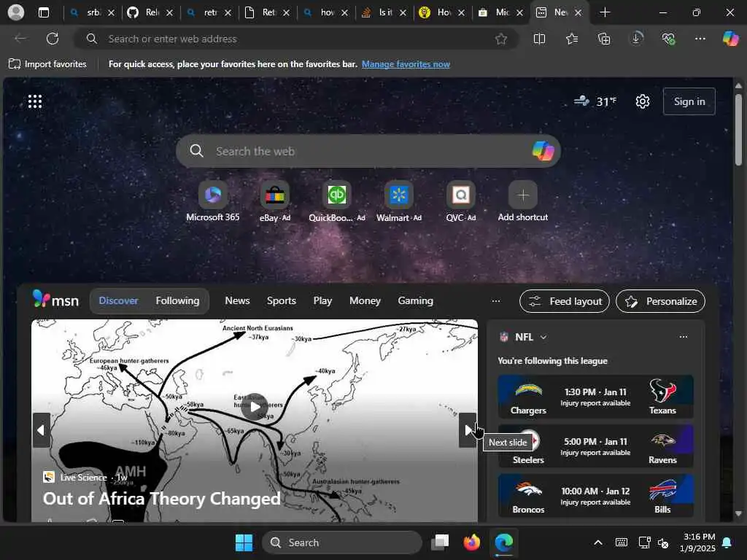Click the Copilot icon in the search box
This screenshot has height=560, width=747.
click(543, 151)
